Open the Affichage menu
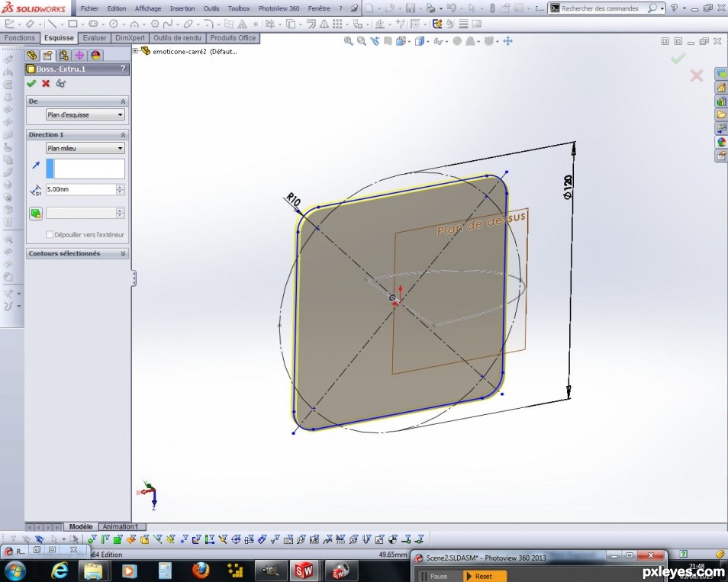728x582 pixels. pos(147,8)
